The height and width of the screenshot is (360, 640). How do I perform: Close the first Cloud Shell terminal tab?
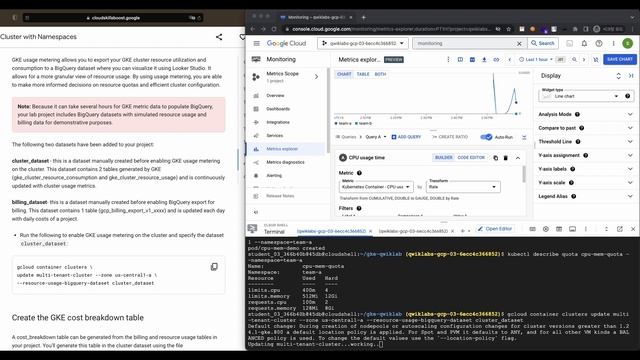(x=370, y=231)
